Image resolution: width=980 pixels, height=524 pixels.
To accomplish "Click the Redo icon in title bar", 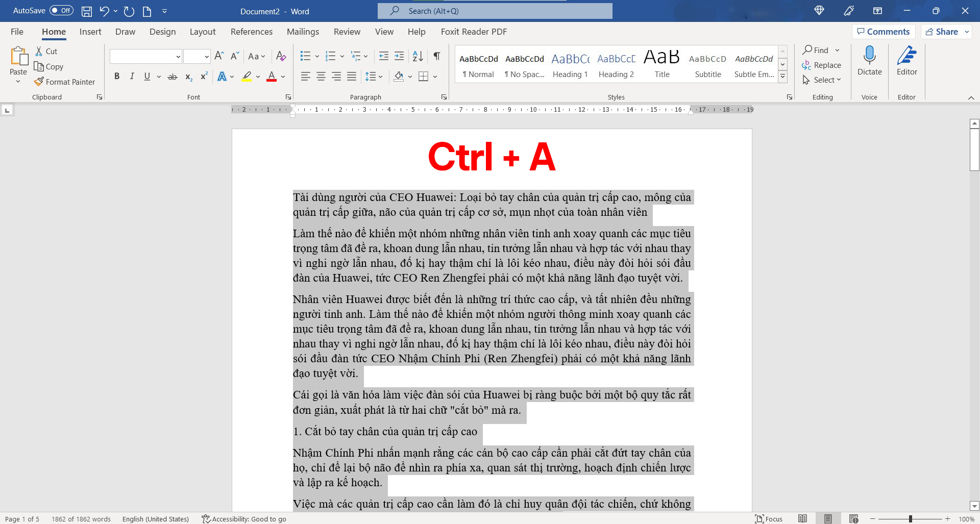I will tap(129, 11).
